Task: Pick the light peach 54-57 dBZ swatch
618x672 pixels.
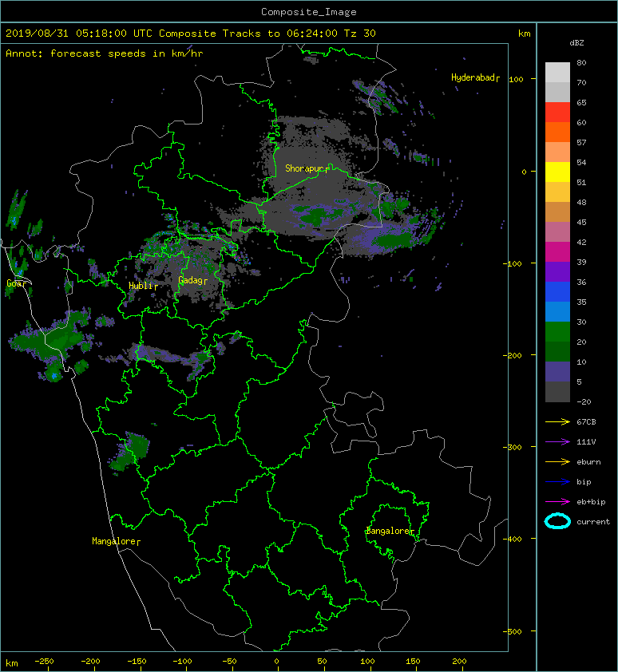Action: pyautogui.click(x=557, y=152)
